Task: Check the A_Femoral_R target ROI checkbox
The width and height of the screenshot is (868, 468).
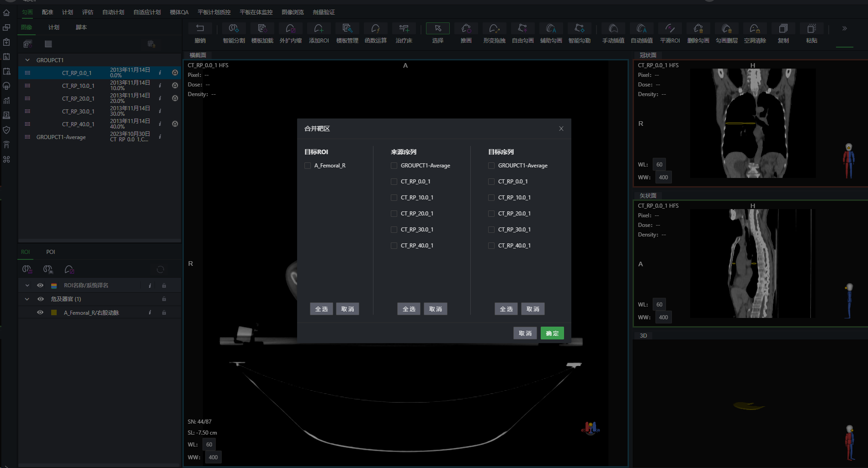Action: (308, 166)
